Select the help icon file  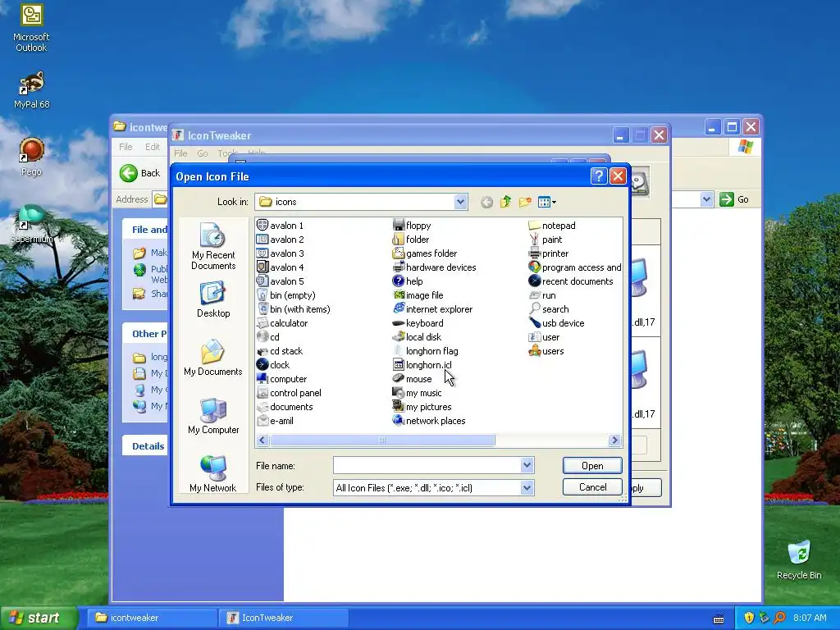pos(408,281)
